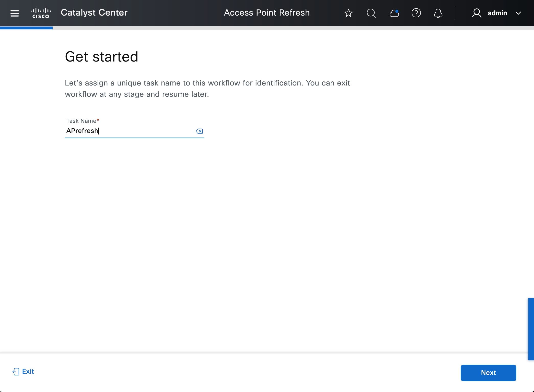Click the Get started heading

(x=101, y=57)
